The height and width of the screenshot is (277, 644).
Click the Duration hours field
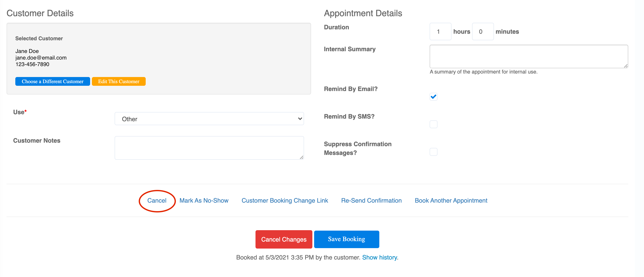tap(440, 32)
